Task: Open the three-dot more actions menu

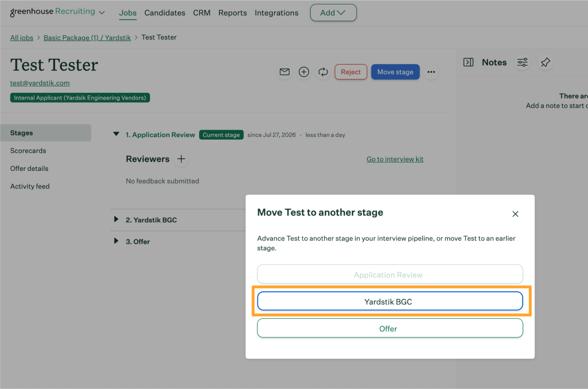Action: coord(431,72)
